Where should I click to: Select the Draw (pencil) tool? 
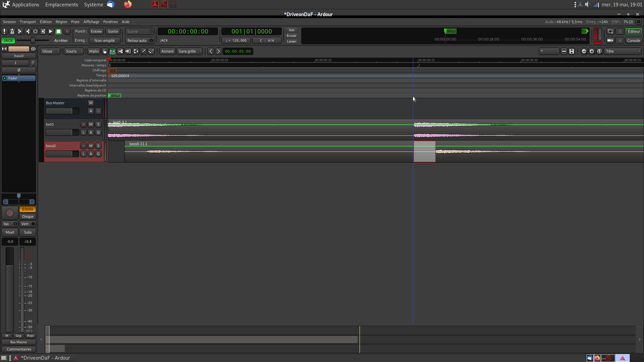coord(144,51)
